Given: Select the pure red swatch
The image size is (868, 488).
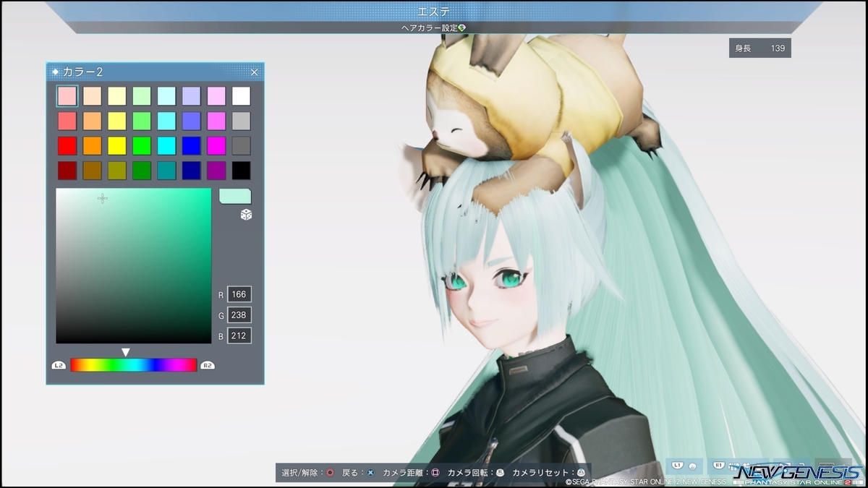Looking at the screenshot, I should point(67,146).
